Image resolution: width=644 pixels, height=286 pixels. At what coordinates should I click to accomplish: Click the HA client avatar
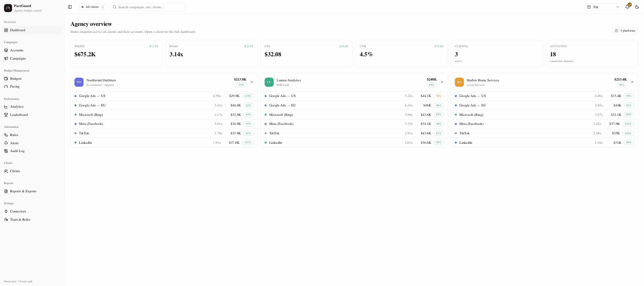[x=459, y=82]
